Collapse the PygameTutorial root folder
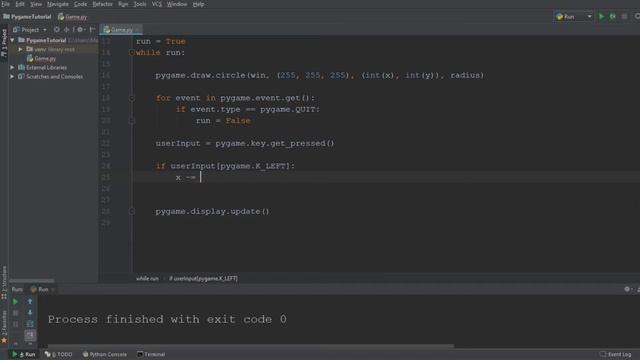The width and height of the screenshot is (640, 360). point(13,40)
